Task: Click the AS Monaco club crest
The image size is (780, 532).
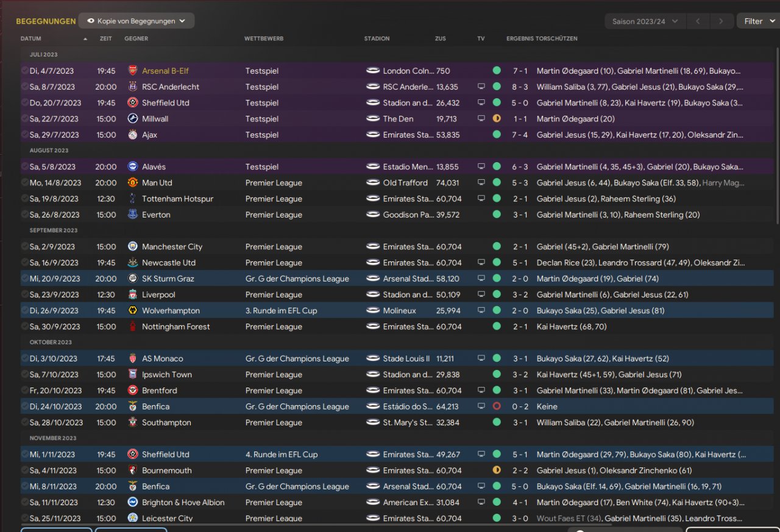Action: tap(132, 359)
